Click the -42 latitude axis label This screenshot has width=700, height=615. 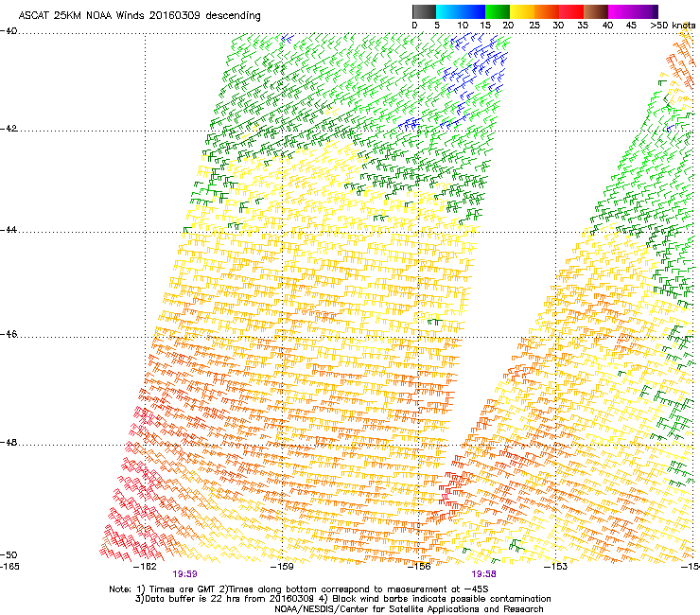click(x=9, y=129)
